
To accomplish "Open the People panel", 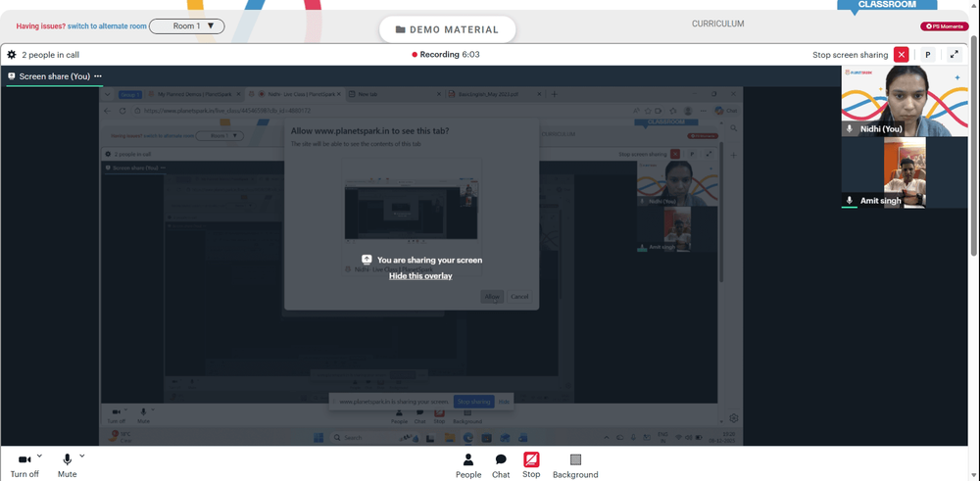I will point(468,466).
